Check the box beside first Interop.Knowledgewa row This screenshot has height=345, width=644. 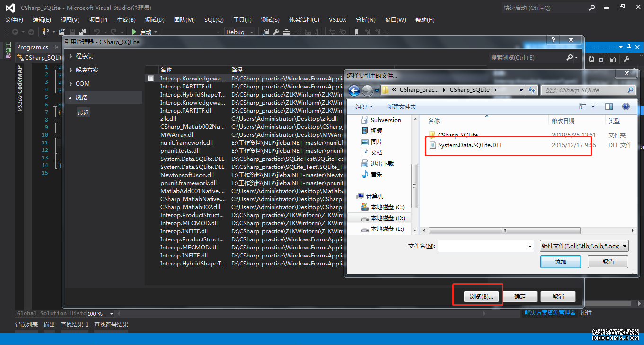point(150,79)
